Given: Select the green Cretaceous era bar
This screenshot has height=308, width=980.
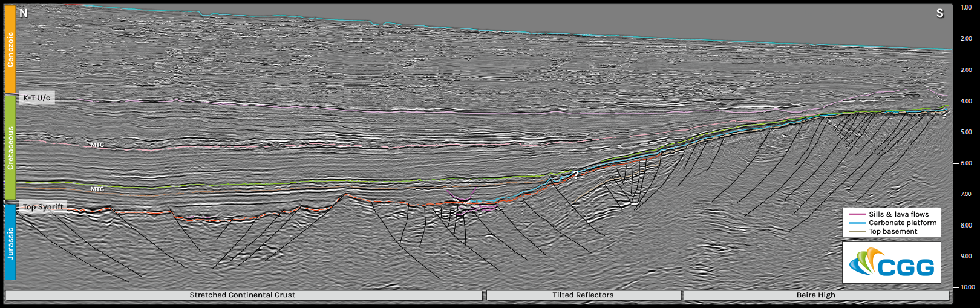Looking at the screenshot, I should pos(10,148).
